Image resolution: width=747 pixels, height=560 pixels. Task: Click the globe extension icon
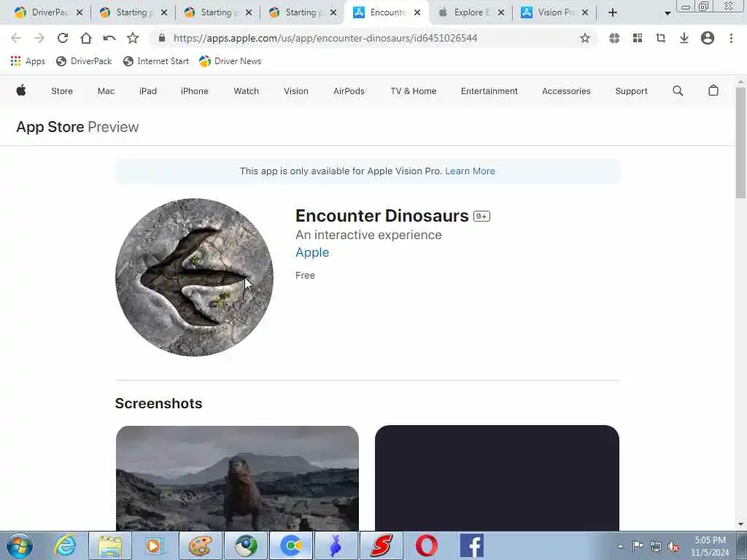coord(614,38)
